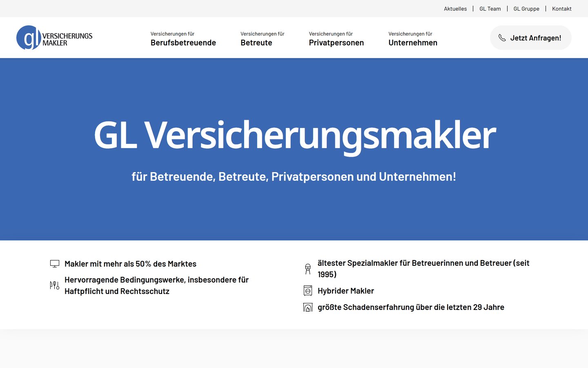This screenshot has width=588, height=368.
Task: Click the cutlery icon beside Bedingungswerke text
Action: pos(55,285)
